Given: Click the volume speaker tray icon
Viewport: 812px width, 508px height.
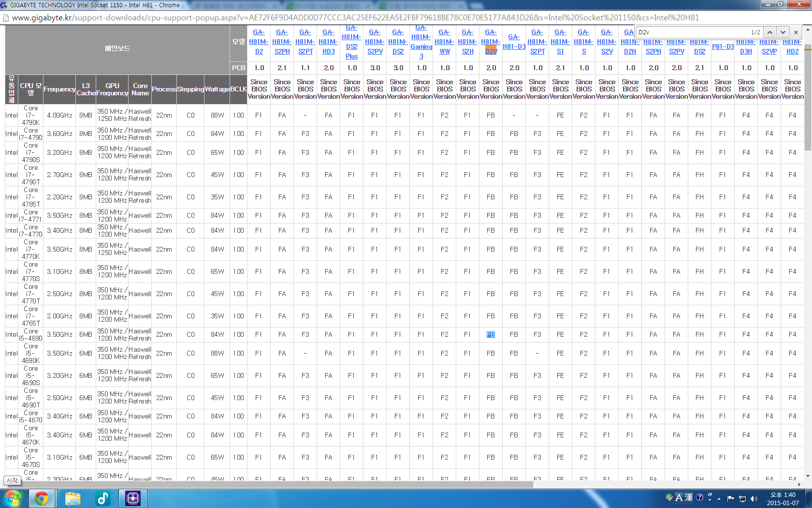Looking at the screenshot, I should tap(754, 499).
